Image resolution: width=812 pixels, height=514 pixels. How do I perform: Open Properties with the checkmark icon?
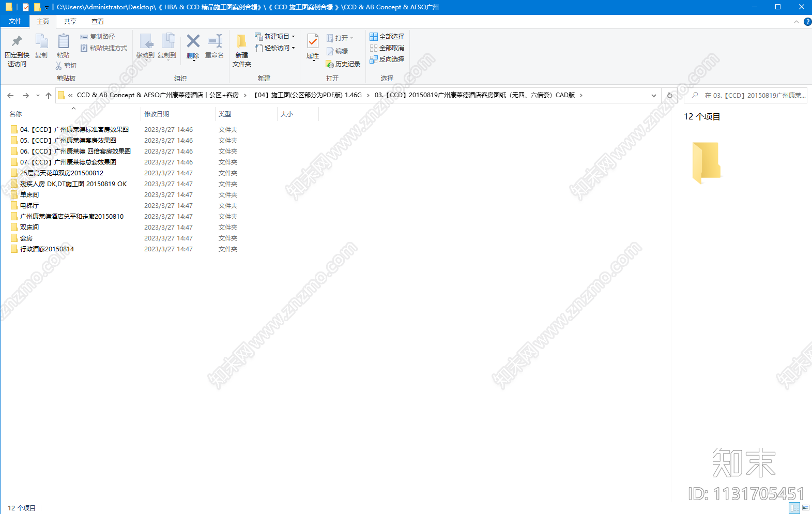[x=313, y=41]
